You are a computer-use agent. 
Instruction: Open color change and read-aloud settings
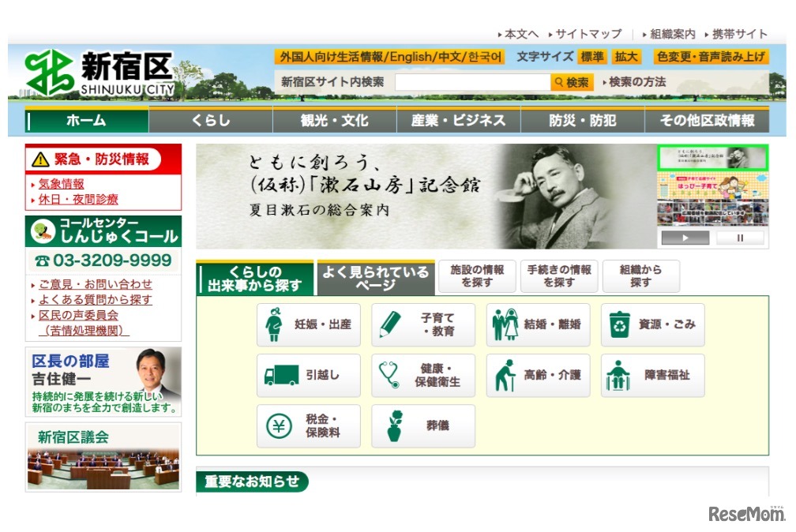[711, 57]
